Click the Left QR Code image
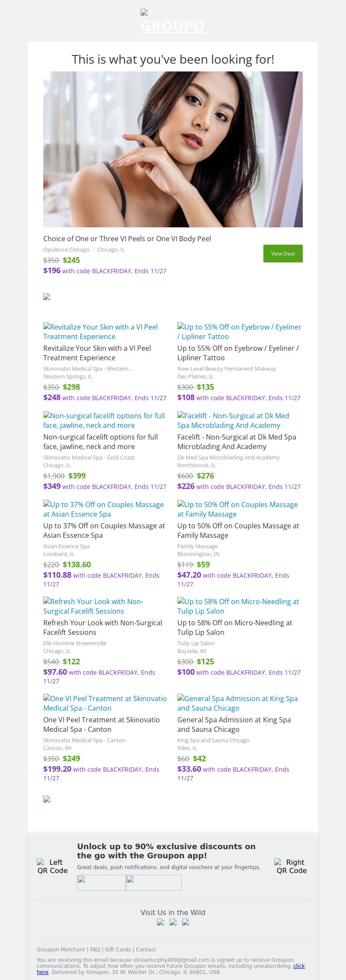 click(52, 866)
